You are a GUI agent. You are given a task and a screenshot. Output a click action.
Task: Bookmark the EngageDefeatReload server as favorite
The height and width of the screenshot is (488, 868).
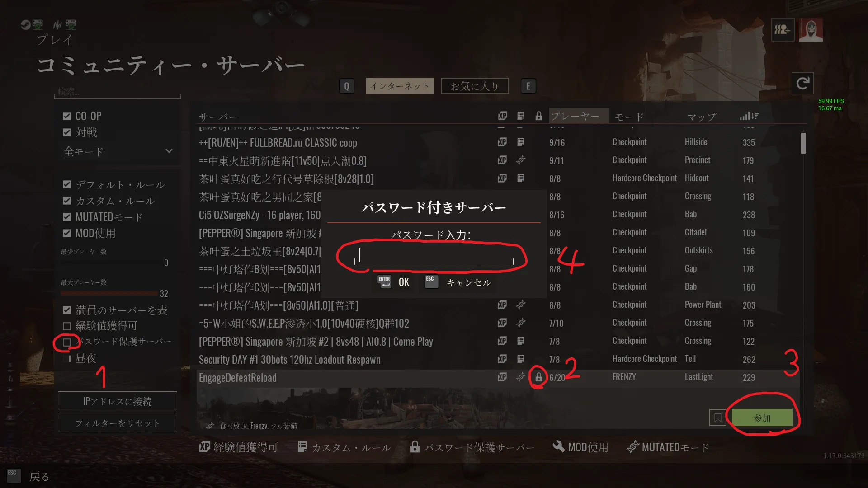[717, 418]
